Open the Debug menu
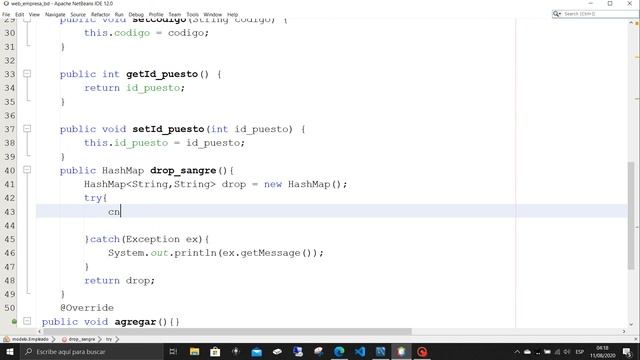 pos(136,14)
